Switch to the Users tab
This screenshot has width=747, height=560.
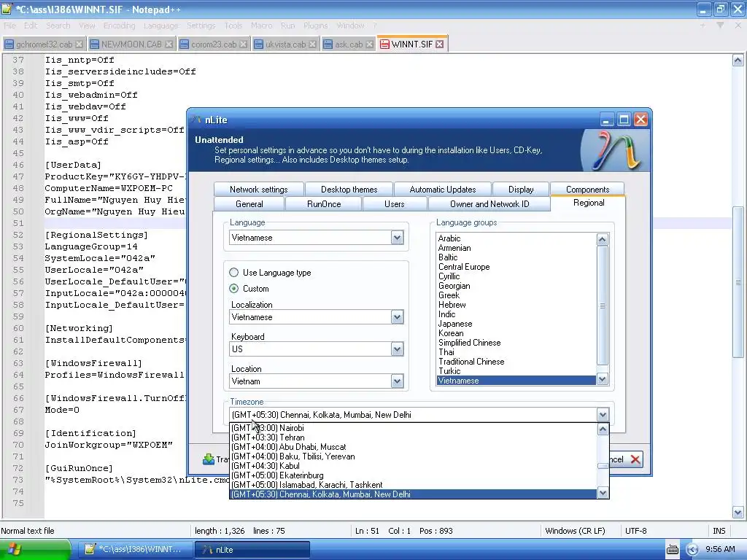pos(395,204)
